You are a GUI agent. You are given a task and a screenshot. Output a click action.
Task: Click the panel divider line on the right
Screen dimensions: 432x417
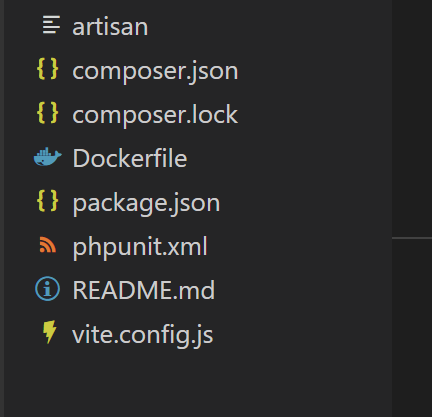tap(412, 238)
